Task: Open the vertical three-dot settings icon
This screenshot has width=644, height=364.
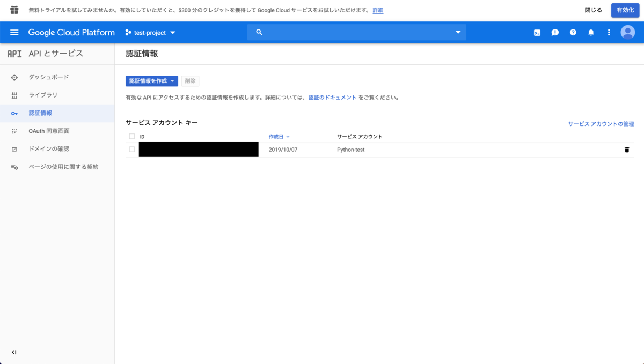Action: [609, 32]
